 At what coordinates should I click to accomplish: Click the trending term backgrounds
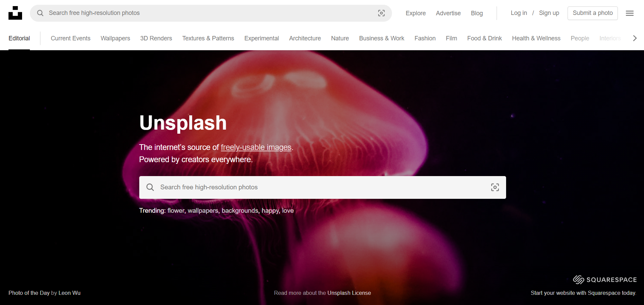(240, 211)
